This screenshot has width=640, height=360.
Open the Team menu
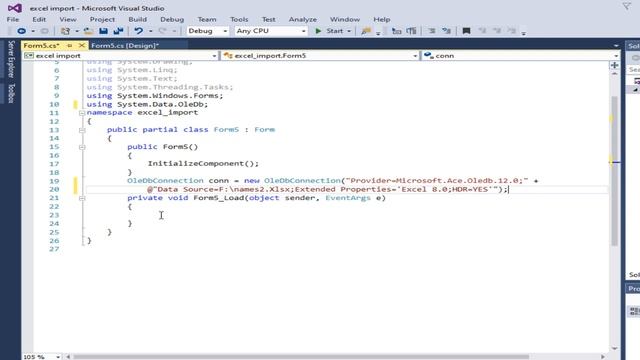[x=207, y=19]
